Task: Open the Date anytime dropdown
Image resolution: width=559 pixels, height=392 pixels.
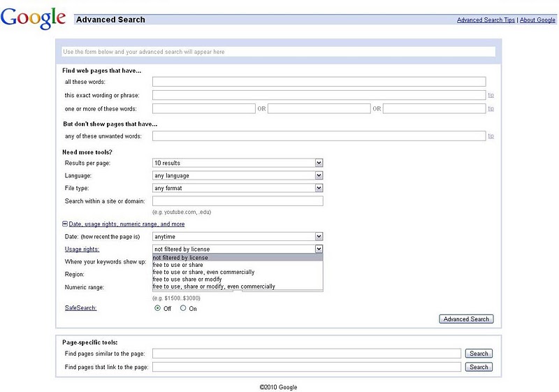Action: (x=238, y=237)
